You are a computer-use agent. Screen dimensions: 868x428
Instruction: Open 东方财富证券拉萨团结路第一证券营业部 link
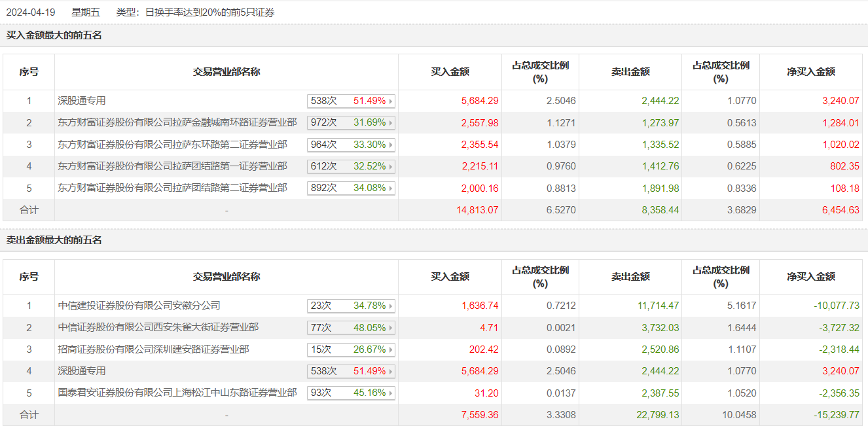pos(172,166)
